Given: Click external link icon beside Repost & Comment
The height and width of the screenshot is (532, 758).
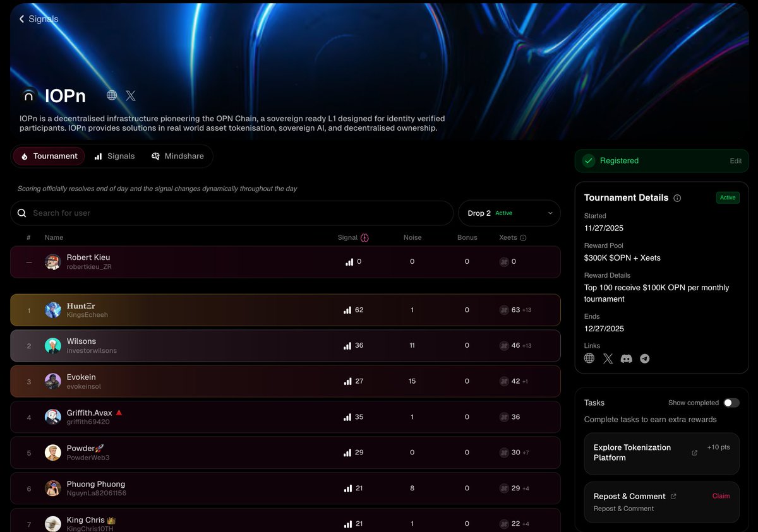Looking at the screenshot, I should [673, 497].
